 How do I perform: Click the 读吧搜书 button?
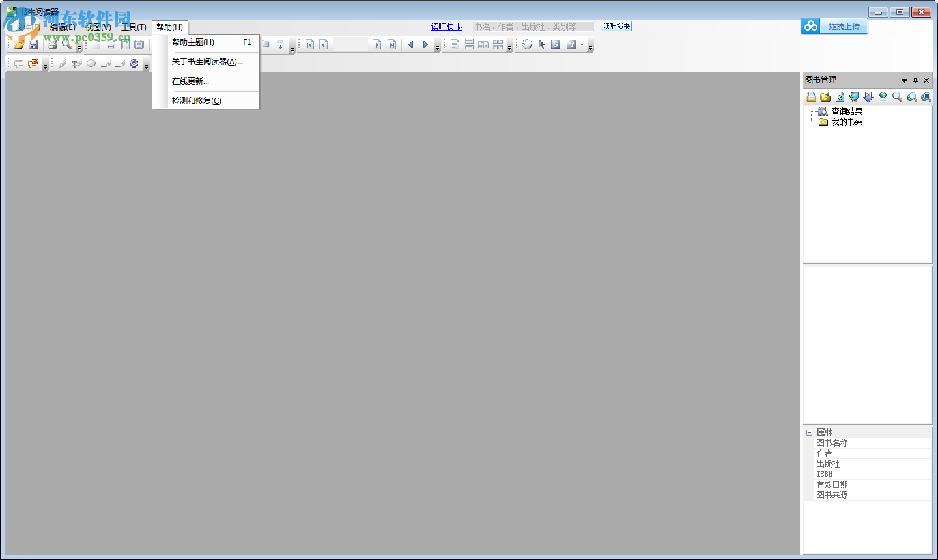tap(616, 26)
